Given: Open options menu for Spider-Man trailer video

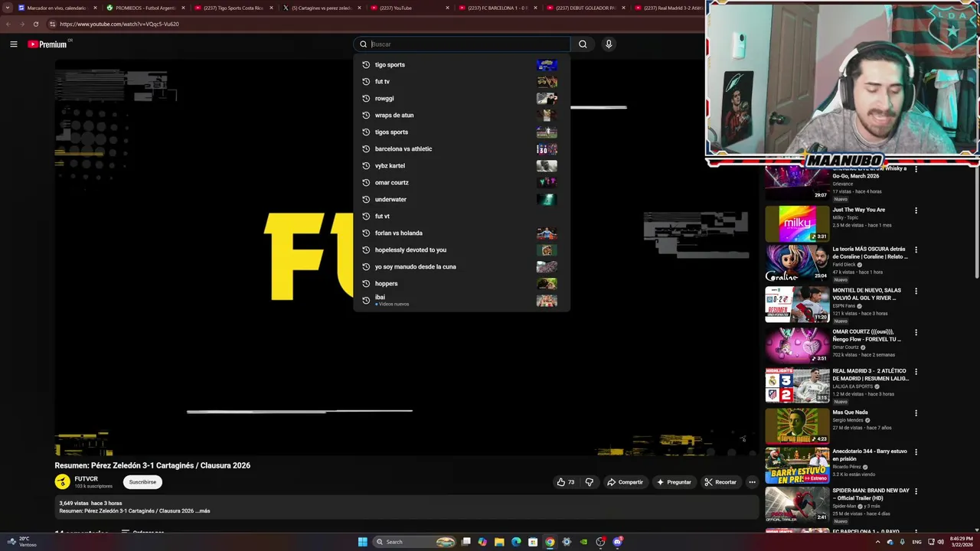Looking at the screenshot, I should (916, 491).
